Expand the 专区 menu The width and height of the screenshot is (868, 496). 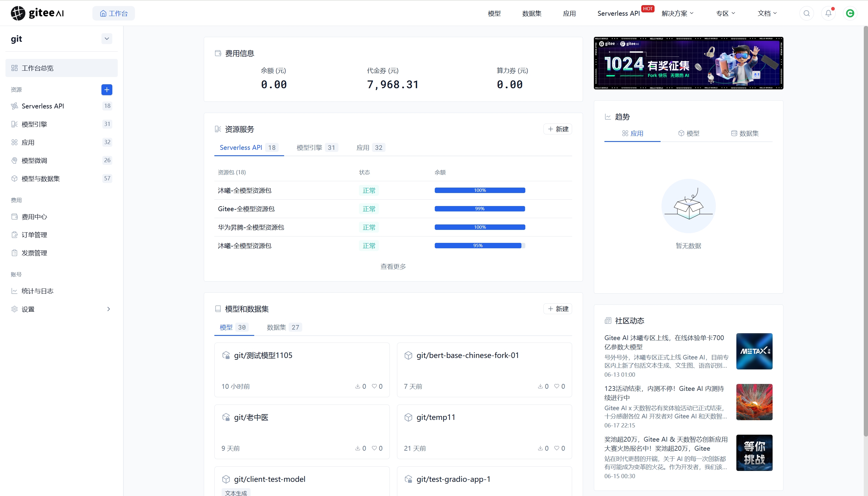[x=725, y=13]
